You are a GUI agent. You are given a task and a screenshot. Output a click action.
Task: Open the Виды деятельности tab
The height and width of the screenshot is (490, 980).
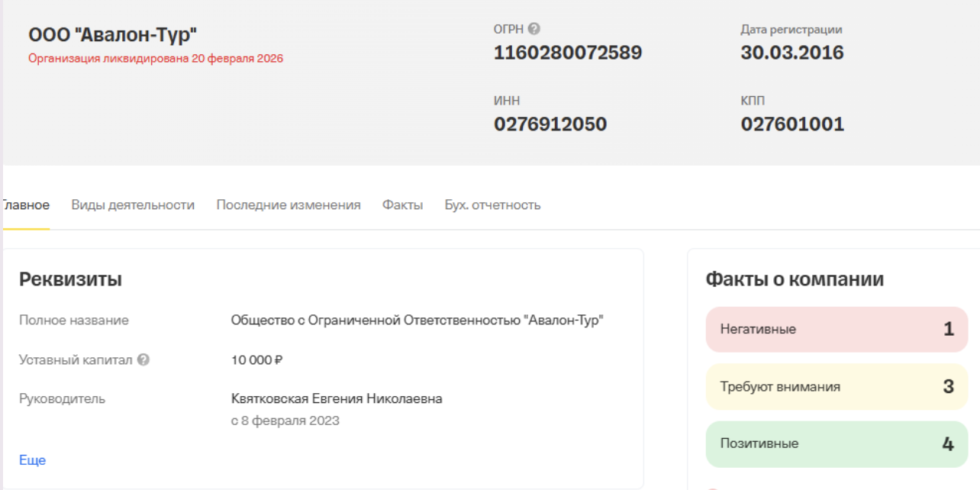133,205
